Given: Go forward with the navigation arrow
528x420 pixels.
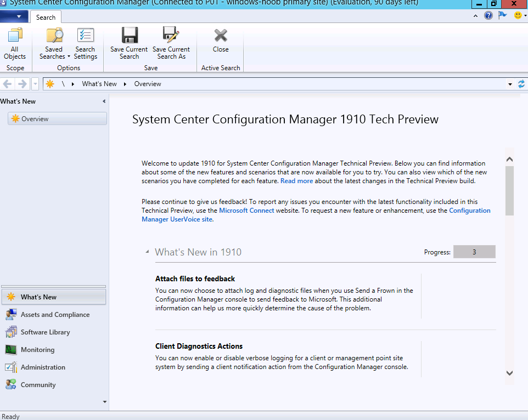Looking at the screenshot, I should [x=22, y=84].
